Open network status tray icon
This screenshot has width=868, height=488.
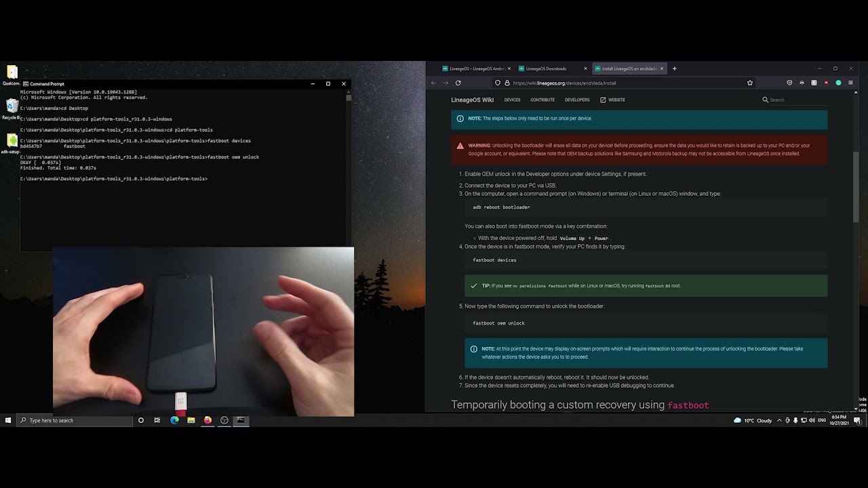[804, 420]
